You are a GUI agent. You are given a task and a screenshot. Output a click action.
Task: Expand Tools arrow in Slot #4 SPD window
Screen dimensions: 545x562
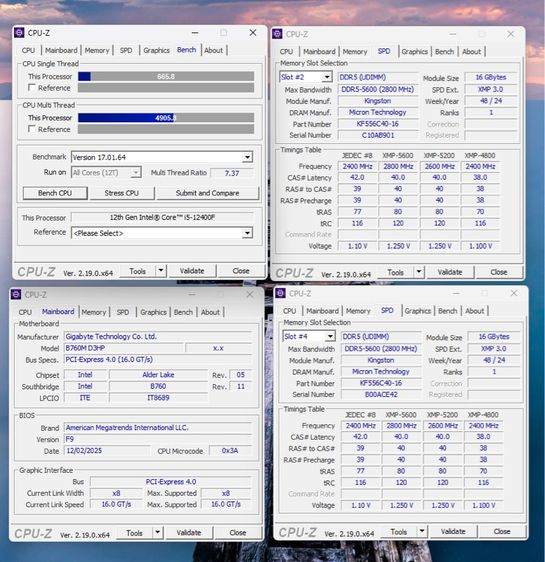[422, 531]
